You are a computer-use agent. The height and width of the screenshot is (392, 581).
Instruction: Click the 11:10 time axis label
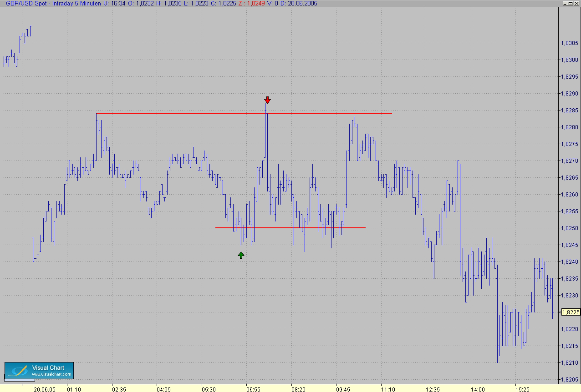point(388,389)
